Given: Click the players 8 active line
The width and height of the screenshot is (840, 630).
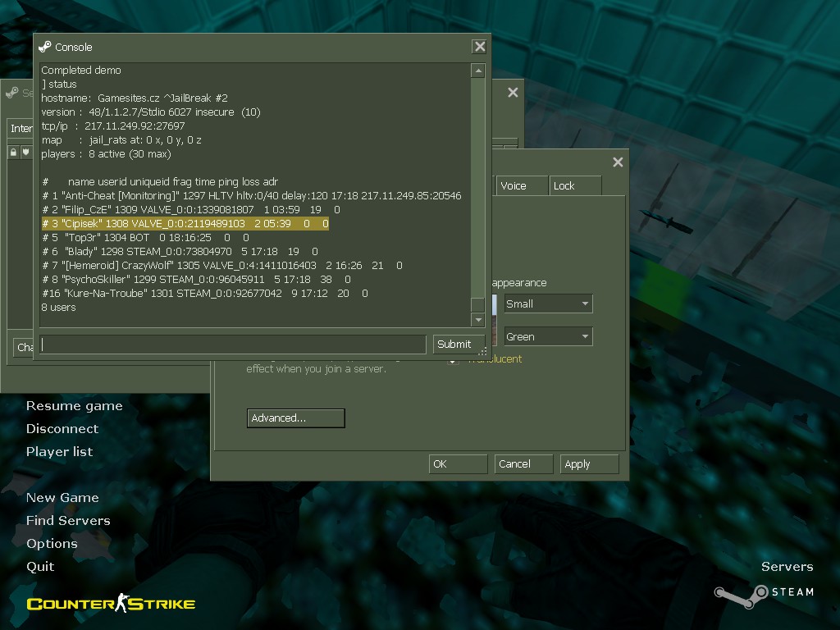Looking at the screenshot, I should [106, 153].
